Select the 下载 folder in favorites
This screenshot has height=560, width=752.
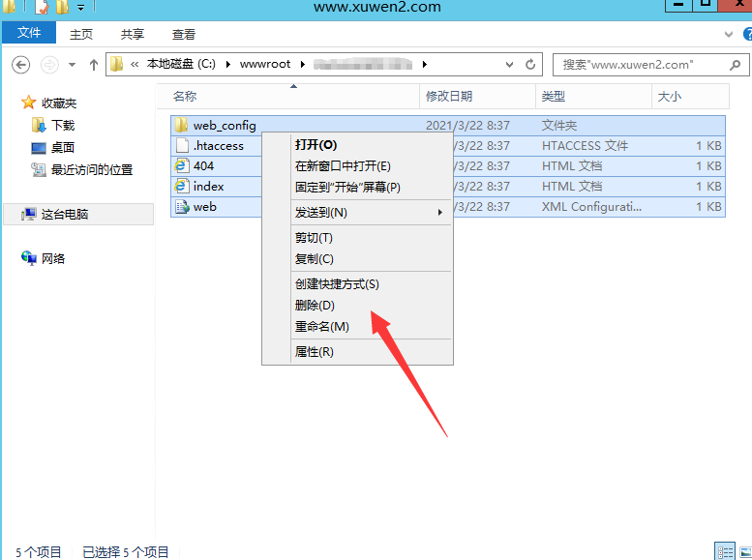click(62, 126)
